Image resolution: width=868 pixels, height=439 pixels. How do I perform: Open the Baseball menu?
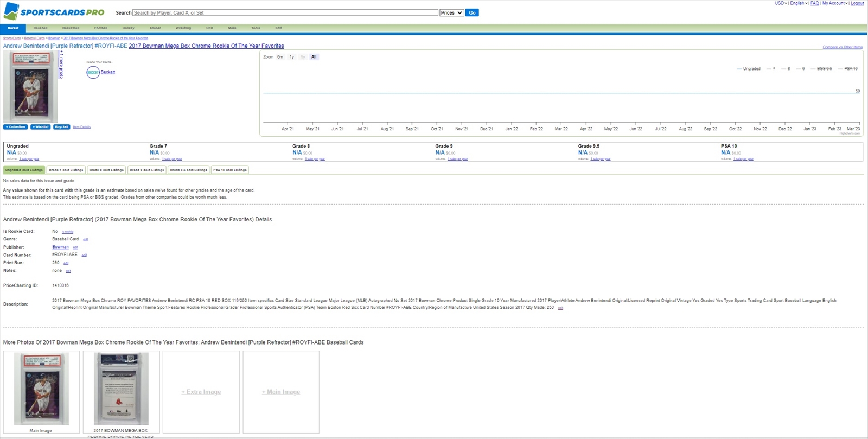40,28
